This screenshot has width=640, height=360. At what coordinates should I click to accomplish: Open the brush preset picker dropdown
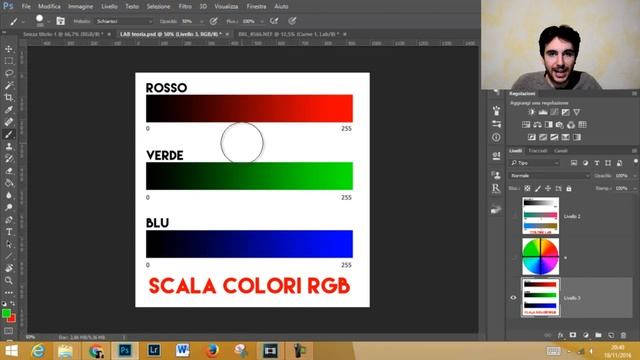pyautogui.click(x=49, y=21)
